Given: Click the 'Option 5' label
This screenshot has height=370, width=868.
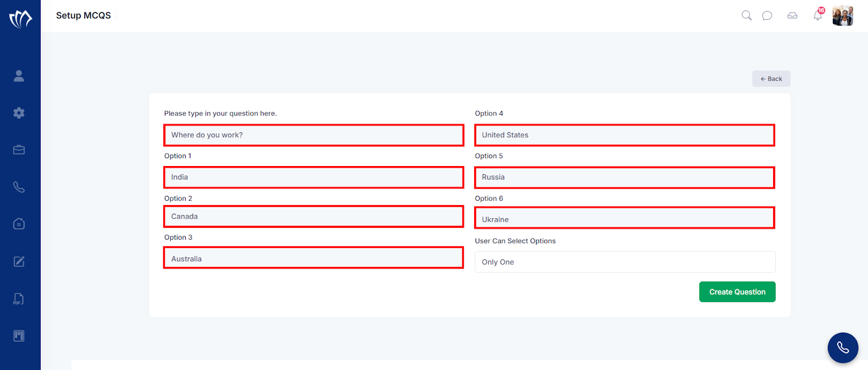Looking at the screenshot, I should (489, 156).
